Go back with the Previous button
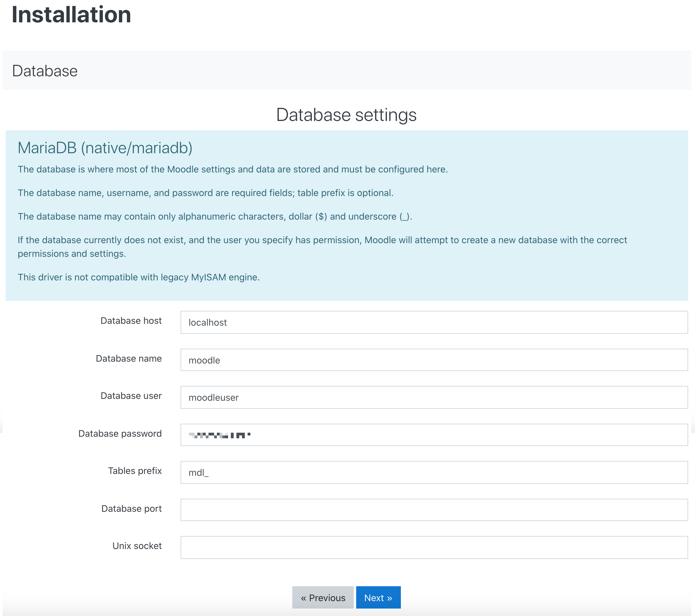 pos(323,597)
